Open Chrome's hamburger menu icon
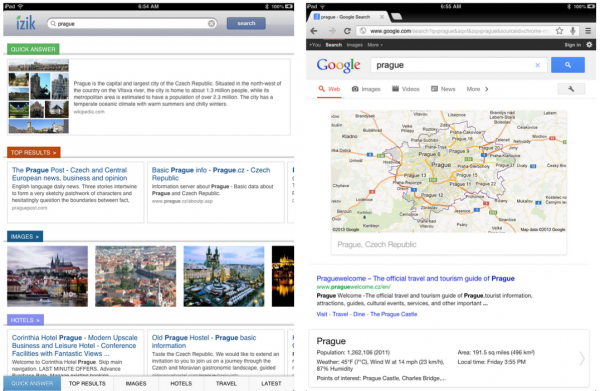Screen dimensions: 600x391 (588, 31)
